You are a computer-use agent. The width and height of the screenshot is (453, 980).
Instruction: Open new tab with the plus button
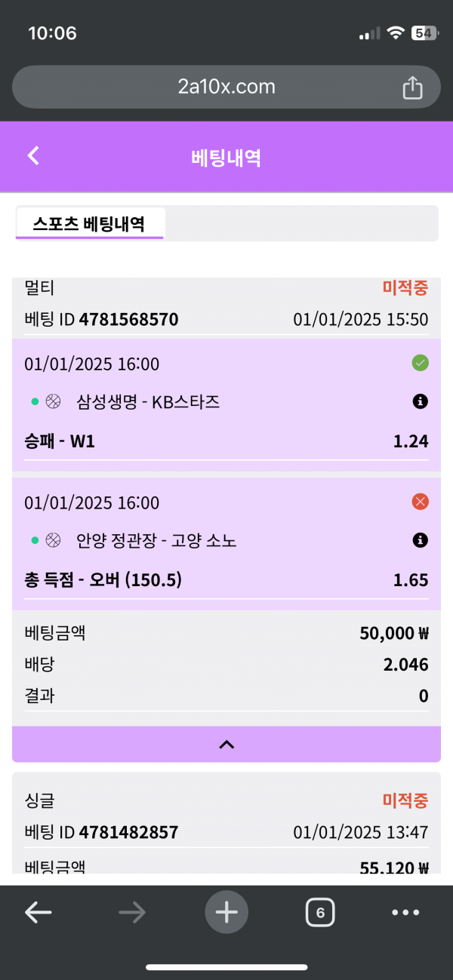[x=226, y=913]
